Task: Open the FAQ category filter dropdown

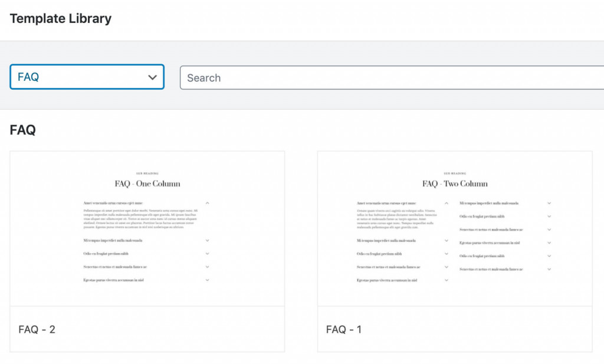Action: pos(87,77)
